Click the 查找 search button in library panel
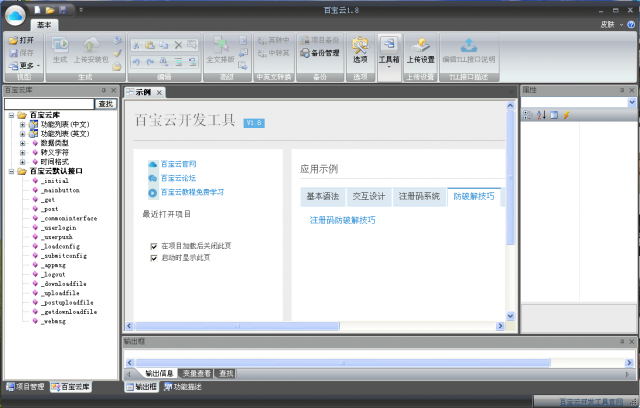 pos(106,104)
